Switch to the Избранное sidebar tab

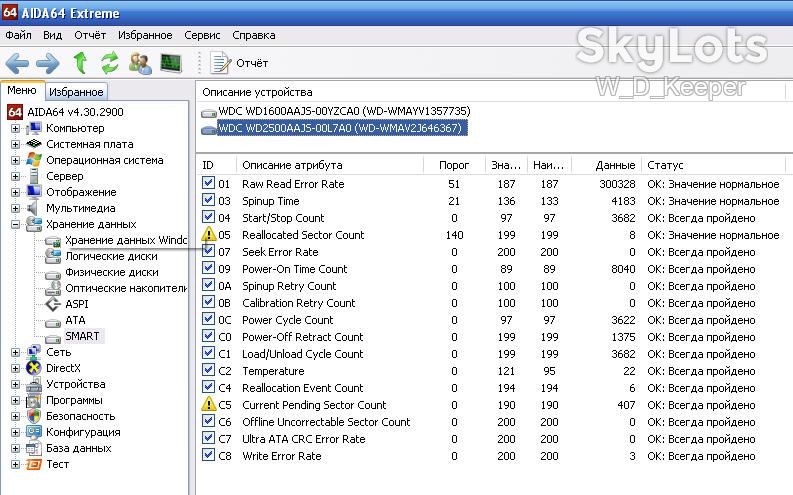(x=76, y=92)
